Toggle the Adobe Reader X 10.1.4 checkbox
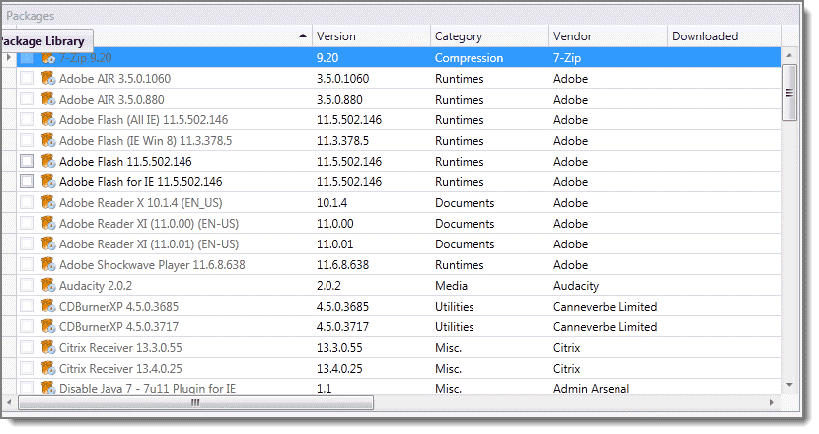 [x=27, y=203]
